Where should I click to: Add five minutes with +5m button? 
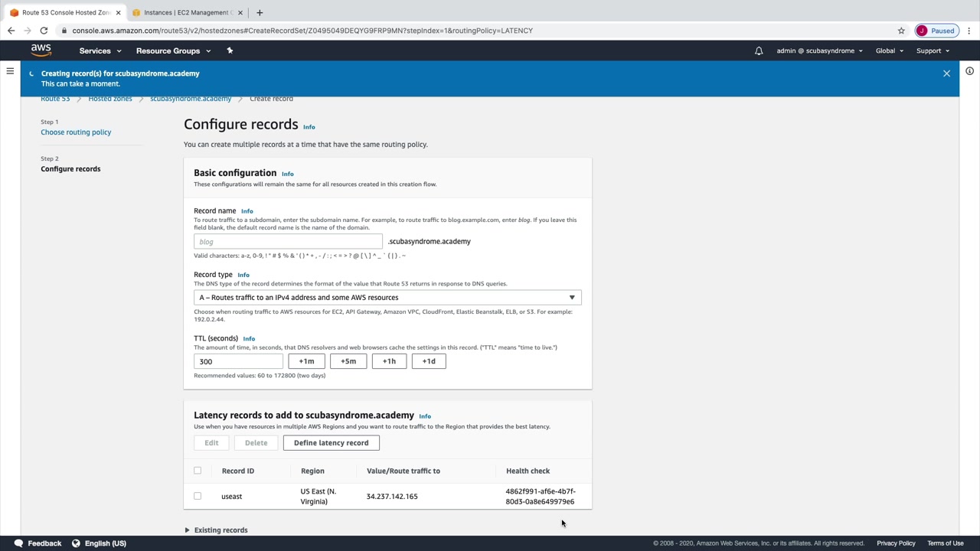(x=348, y=361)
